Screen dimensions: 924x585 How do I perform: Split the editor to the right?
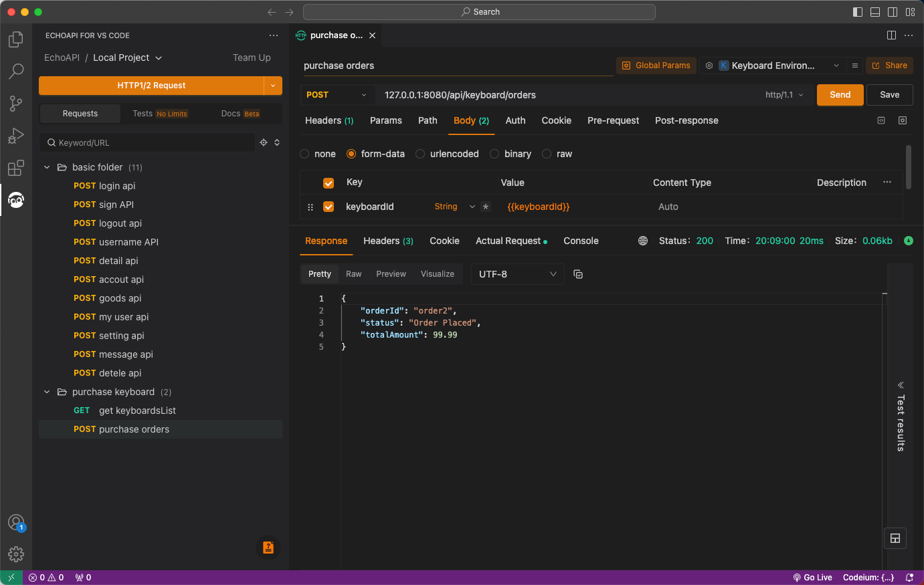point(891,35)
